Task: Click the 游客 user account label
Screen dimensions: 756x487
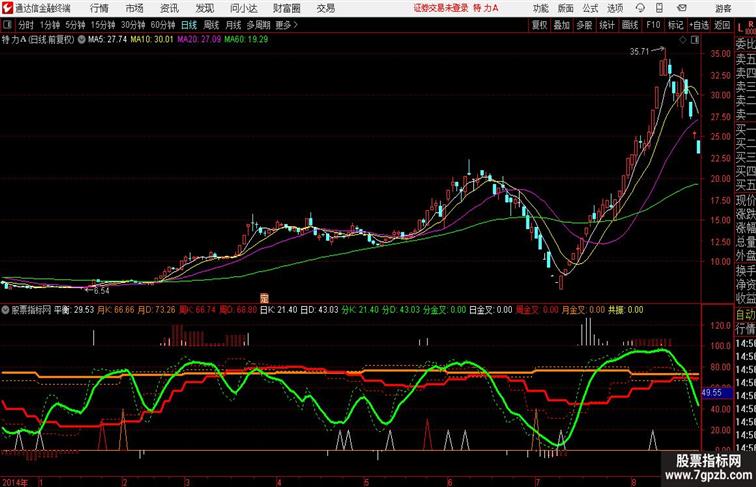Action: [x=723, y=8]
